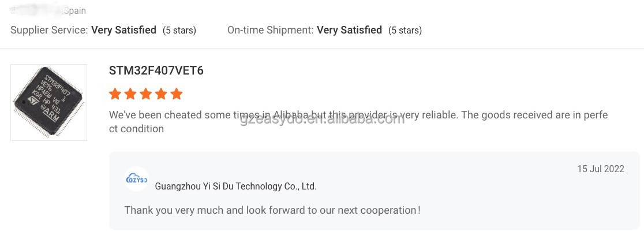Screen dimensions: 644x238
Task: Click the 15 Jul 2022 reply date
Action: click(x=601, y=169)
